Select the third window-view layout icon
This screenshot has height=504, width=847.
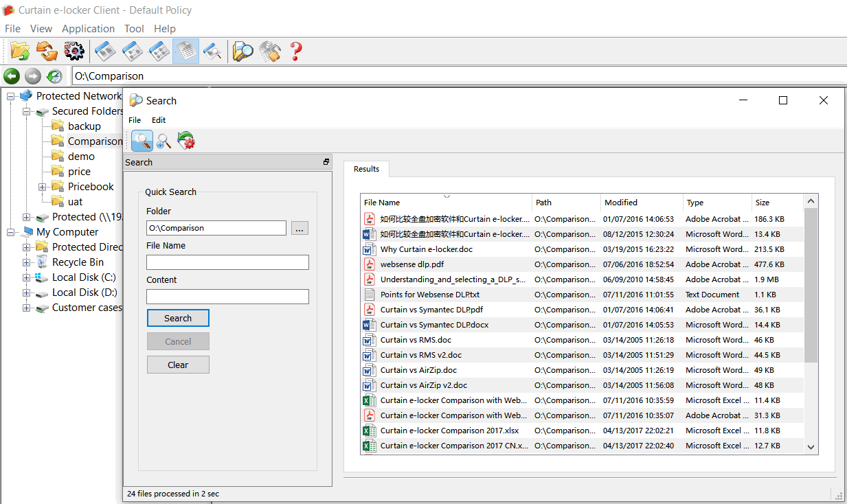[159, 51]
